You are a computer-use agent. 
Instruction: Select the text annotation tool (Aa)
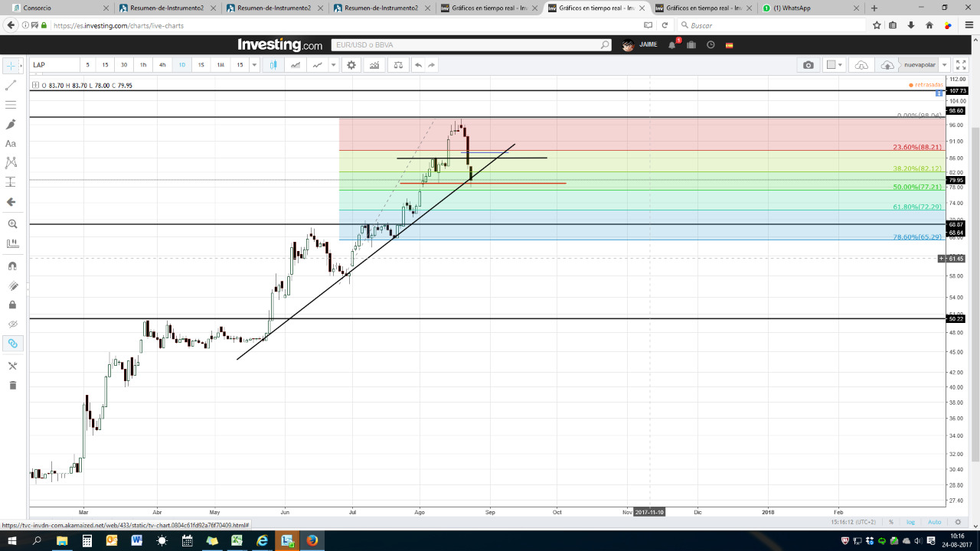click(x=11, y=143)
